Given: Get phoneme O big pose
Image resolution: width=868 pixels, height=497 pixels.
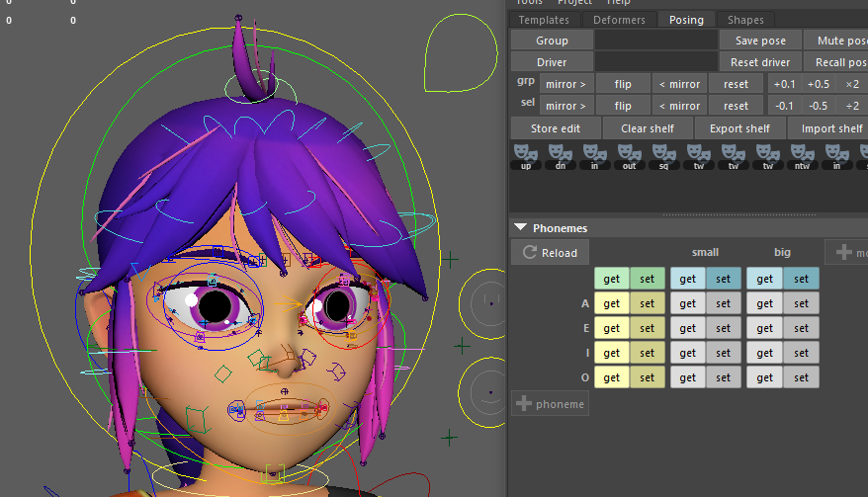Looking at the screenshot, I should tap(764, 377).
